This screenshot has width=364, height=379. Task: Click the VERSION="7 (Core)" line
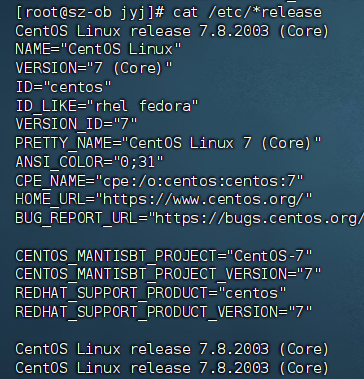(94, 68)
